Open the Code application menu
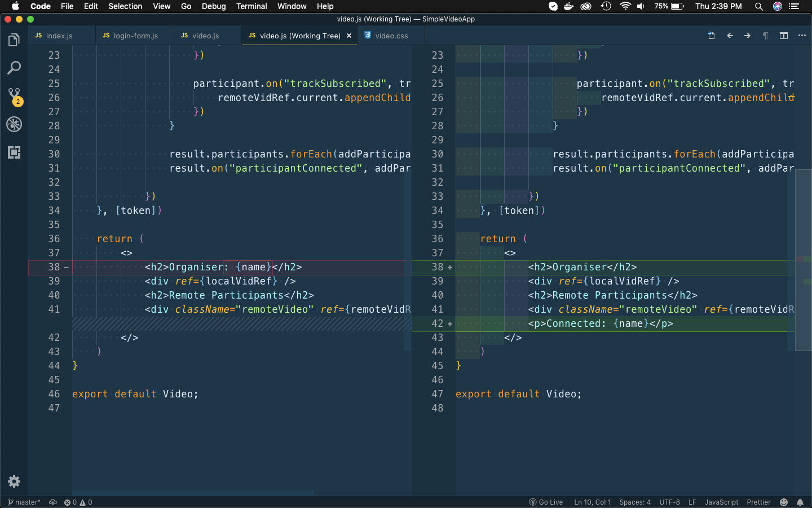 (x=41, y=6)
